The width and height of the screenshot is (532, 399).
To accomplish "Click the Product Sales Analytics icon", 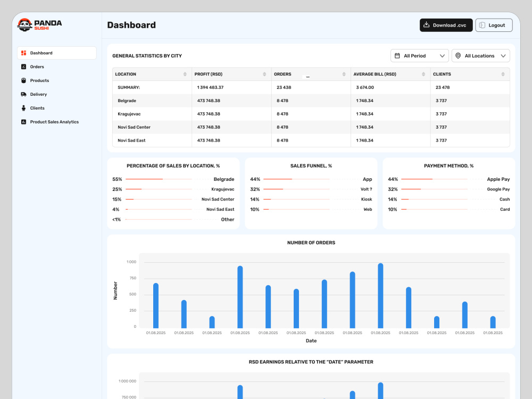I will (x=23, y=122).
